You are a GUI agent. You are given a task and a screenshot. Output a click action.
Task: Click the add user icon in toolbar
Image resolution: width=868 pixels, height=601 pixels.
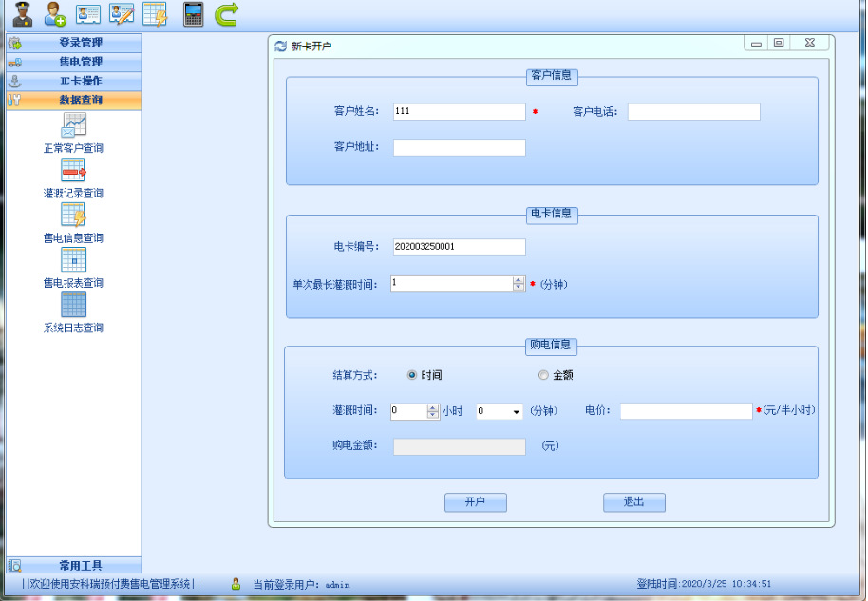pos(55,14)
